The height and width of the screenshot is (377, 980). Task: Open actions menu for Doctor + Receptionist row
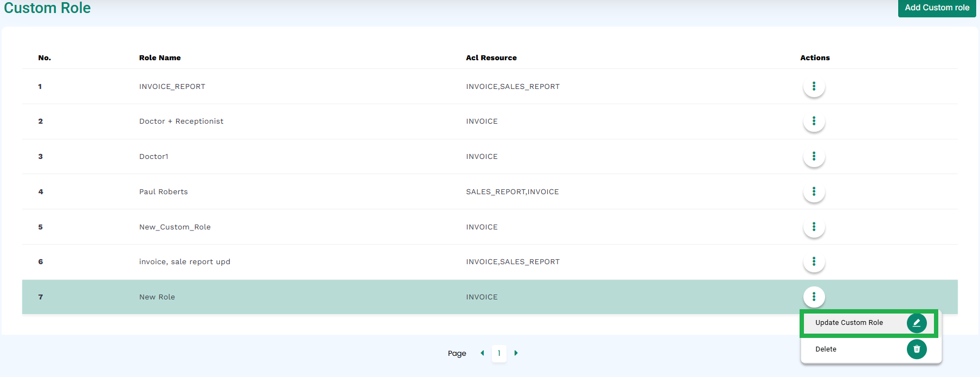[x=814, y=121]
